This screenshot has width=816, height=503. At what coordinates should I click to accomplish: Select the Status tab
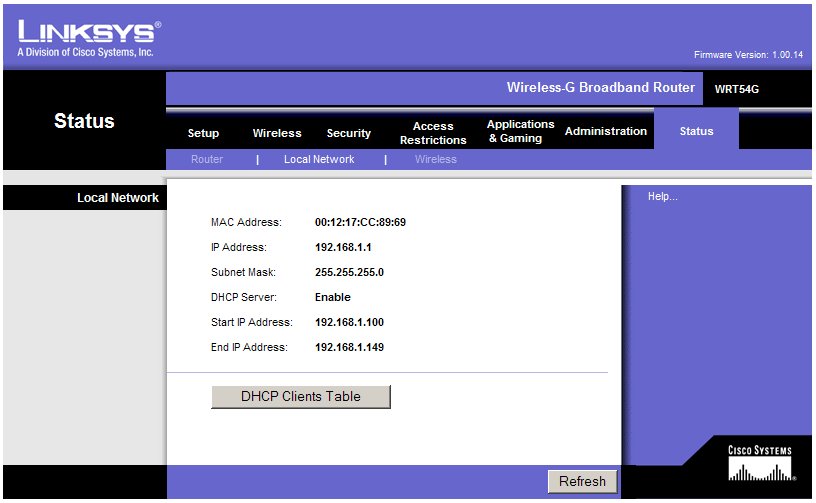click(x=696, y=131)
